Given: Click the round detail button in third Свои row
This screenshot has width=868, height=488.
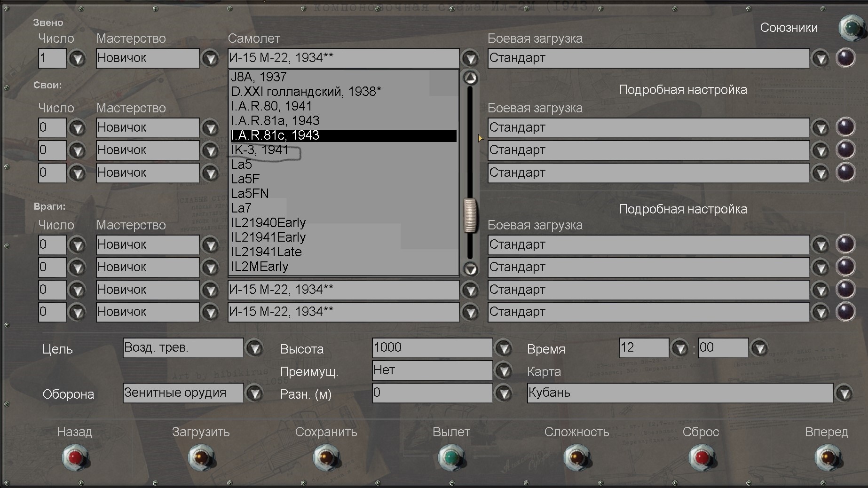Looking at the screenshot, I should pyautogui.click(x=845, y=172).
